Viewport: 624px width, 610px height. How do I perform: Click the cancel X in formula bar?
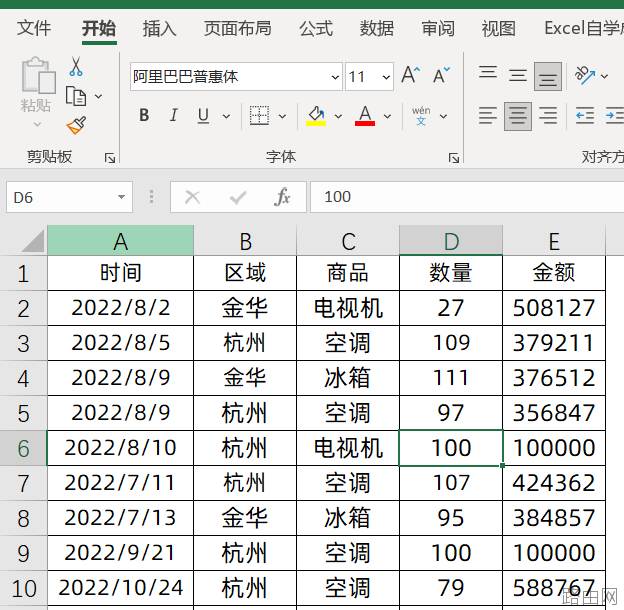(x=193, y=197)
